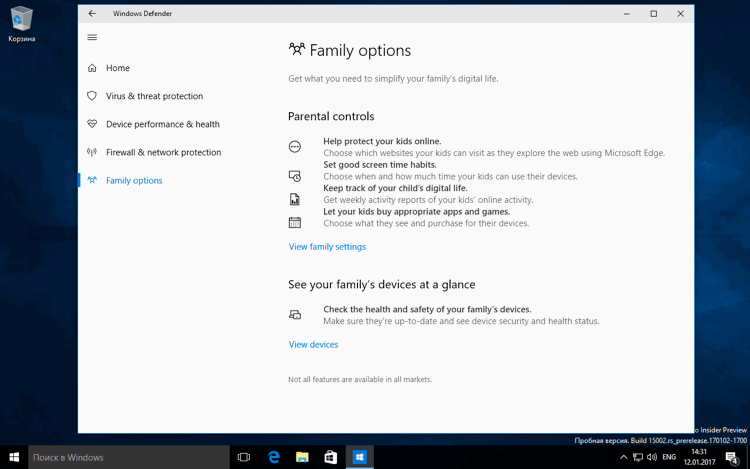Click the Show desktop strip at the taskbar edge
The image size is (750, 469).
748,458
